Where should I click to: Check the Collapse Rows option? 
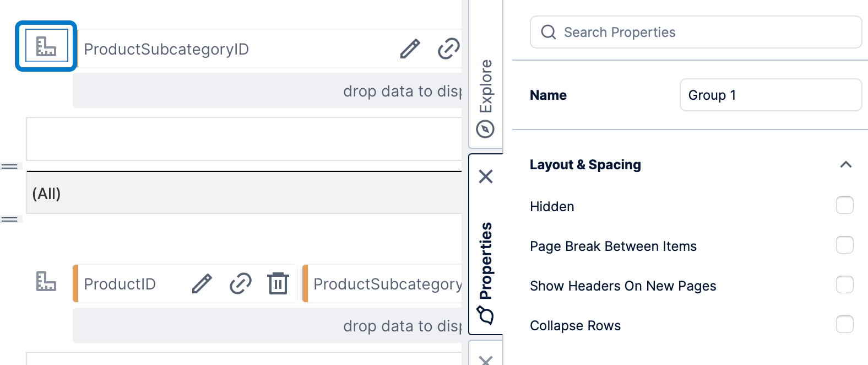[x=844, y=324]
